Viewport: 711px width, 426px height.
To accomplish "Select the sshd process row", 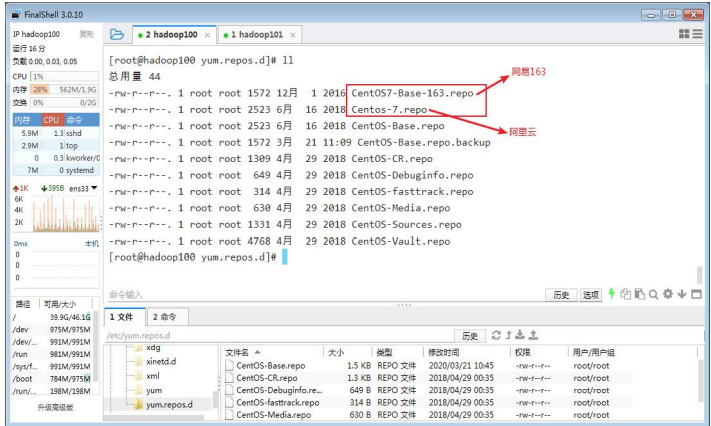I will [56, 133].
